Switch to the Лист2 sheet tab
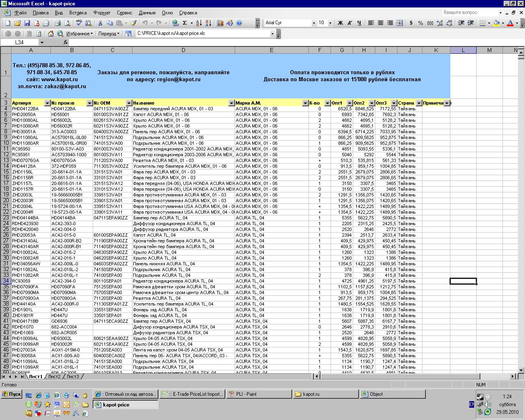 (54, 376)
